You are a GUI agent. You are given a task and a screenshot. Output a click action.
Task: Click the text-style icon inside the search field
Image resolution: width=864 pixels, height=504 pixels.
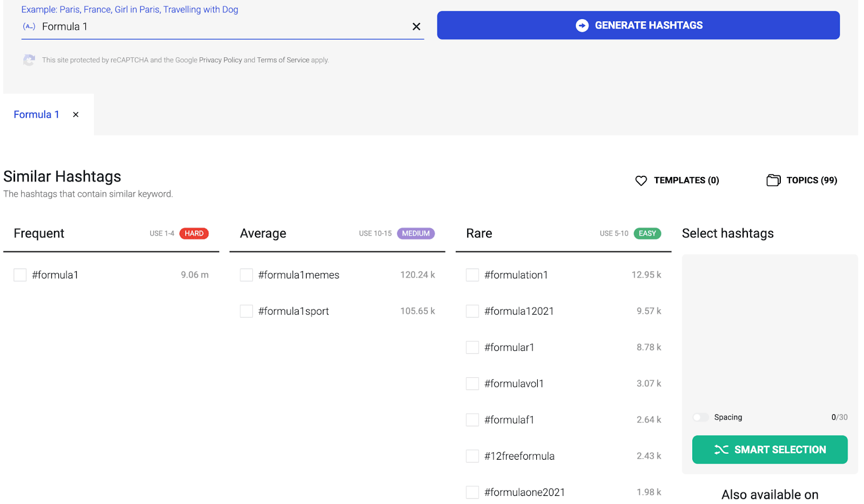[29, 26]
